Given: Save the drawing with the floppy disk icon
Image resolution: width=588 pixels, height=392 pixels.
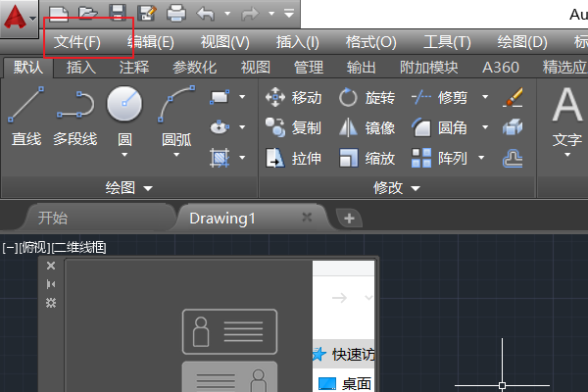Looking at the screenshot, I should click(x=118, y=13).
